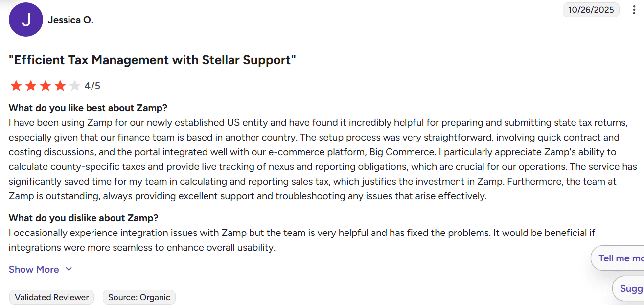Select the third rating star
Screen dimensions: 644x305
click(x=45, y=85)
